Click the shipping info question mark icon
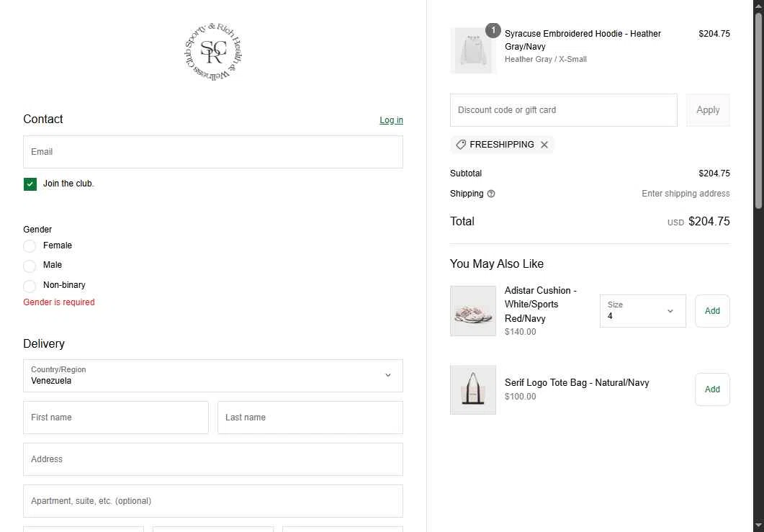Viewport: 764px width, 532px height. click(491, 194)
